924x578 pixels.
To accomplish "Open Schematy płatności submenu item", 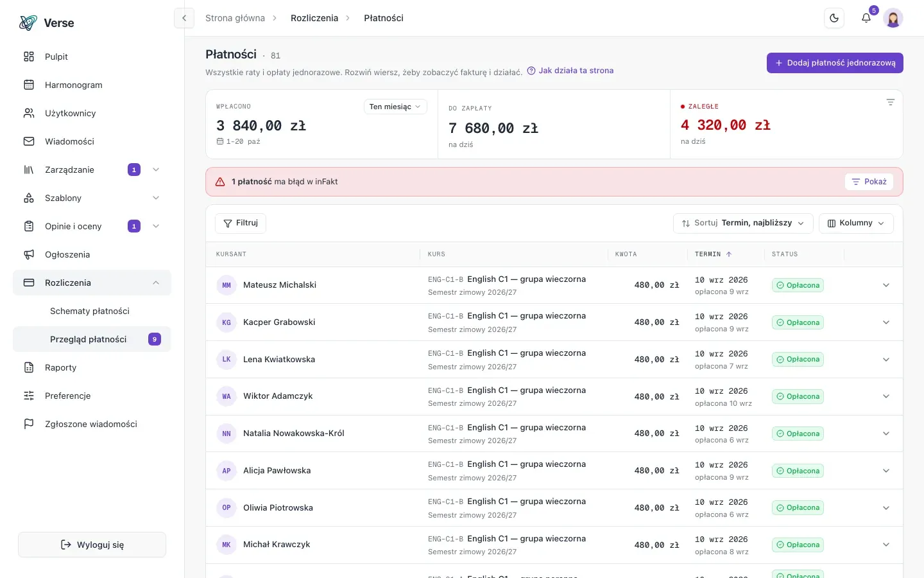I will click(x=92, y=311).
